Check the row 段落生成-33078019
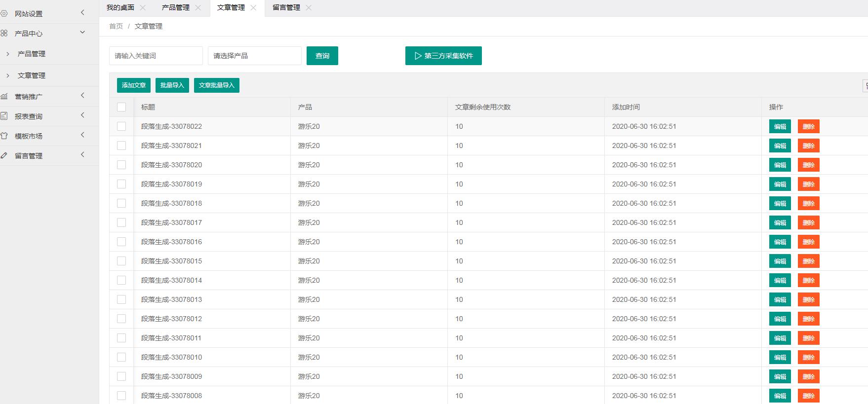 point(121,184)
